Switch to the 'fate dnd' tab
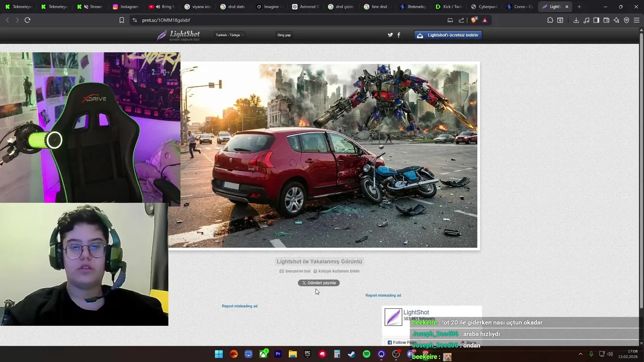This screenshot has width=644, height=362. [x=376, y=7]
